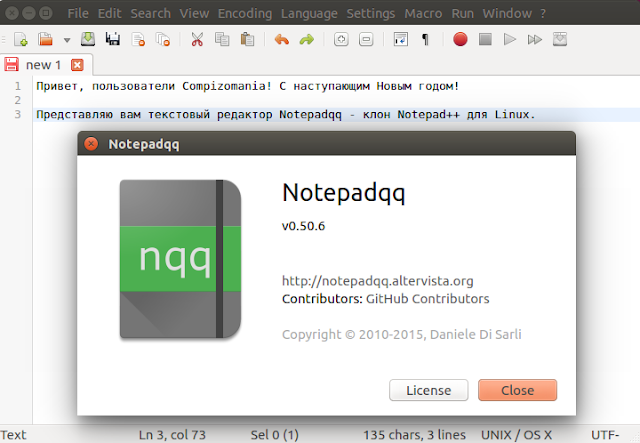The width and height of the screenshot is (640, 443).
Task: Close the 'new 1' tab
Action: [77, 65]
